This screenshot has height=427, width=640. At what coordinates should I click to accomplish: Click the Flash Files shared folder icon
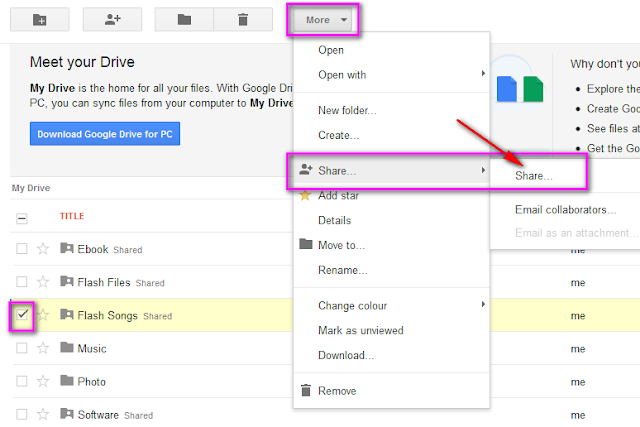pos(67,281)
